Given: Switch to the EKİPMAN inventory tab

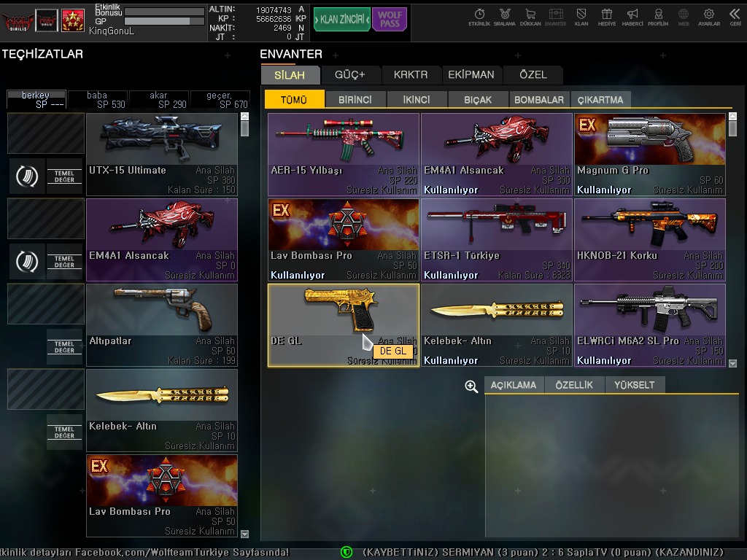Looking at the screenshot, I should [x=471, y=75].
